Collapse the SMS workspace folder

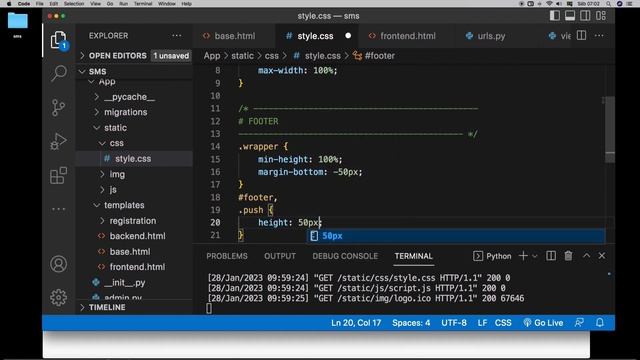(x=134, y=71)
